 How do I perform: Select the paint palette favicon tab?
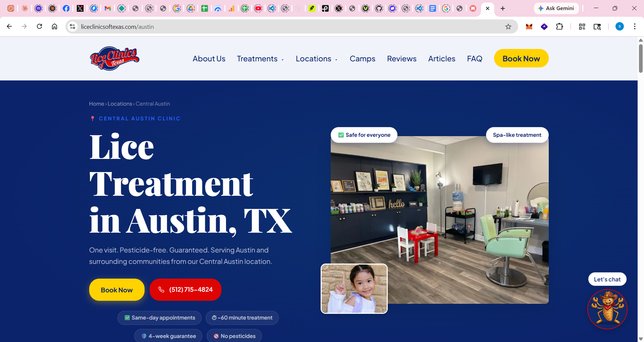11,8
